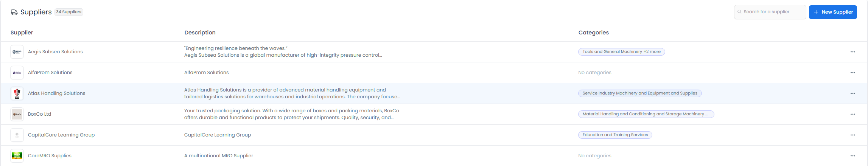Open row actions menu for Atlas Handling Solutions

852,93
